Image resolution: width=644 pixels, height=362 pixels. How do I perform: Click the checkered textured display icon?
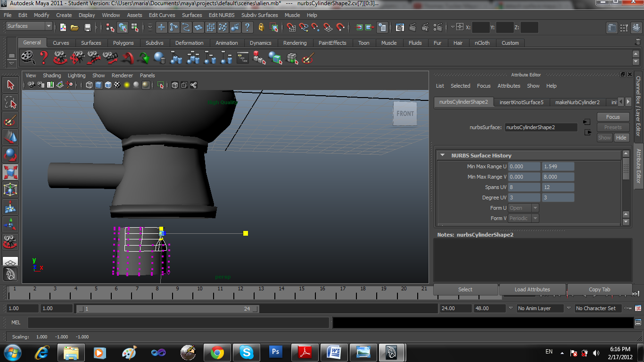pos(117,85)
